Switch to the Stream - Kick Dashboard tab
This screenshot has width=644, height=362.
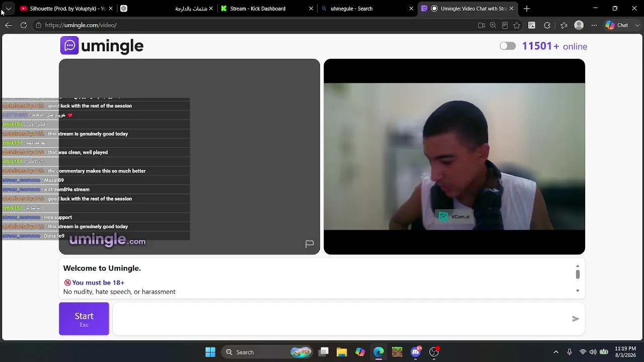click(x=267, y=9)
